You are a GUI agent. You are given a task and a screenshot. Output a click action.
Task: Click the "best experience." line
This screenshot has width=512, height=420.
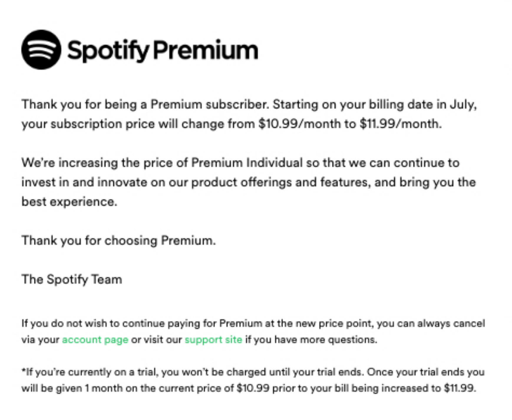pos(69,202)
